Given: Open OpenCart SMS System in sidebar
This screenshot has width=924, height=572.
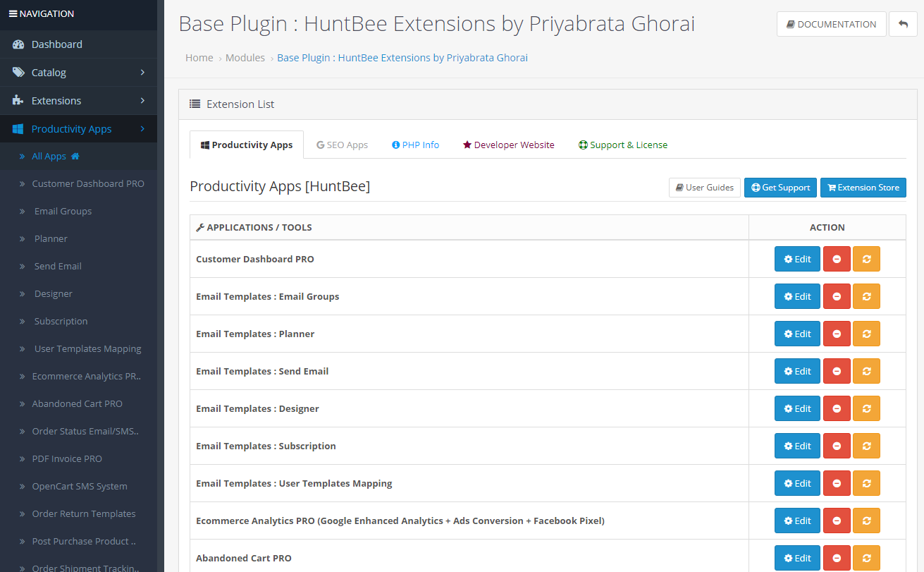Looking at the screenshot, I should click(x=80, y=486).
